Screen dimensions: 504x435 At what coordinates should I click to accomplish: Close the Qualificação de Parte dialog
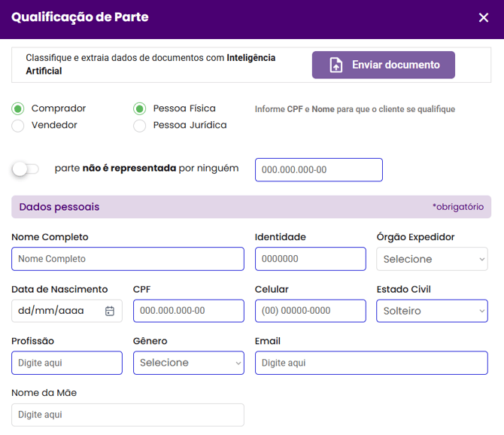pyautogui.click(x=484, y=18)
